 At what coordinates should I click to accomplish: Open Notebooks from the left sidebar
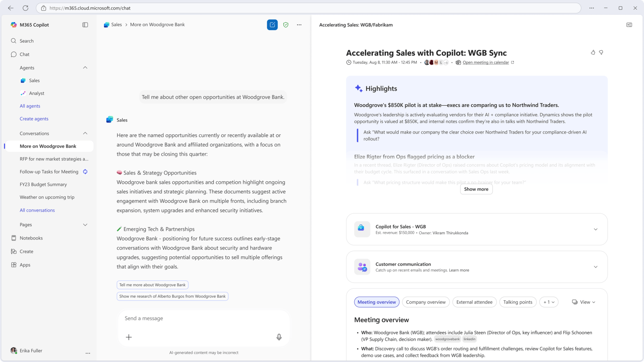31,238
